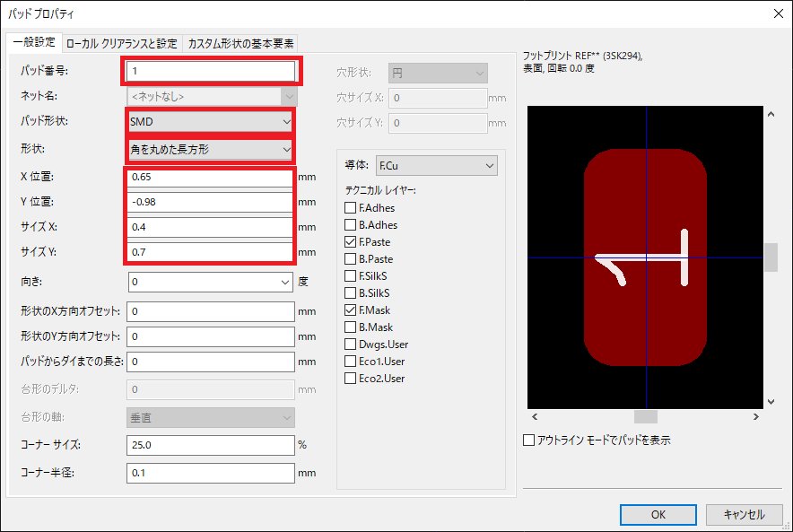Expand the 形状 rounded rectangle dropdown
Image resolution: width=793 pixels, height=532 pixels.
point(211,149)
